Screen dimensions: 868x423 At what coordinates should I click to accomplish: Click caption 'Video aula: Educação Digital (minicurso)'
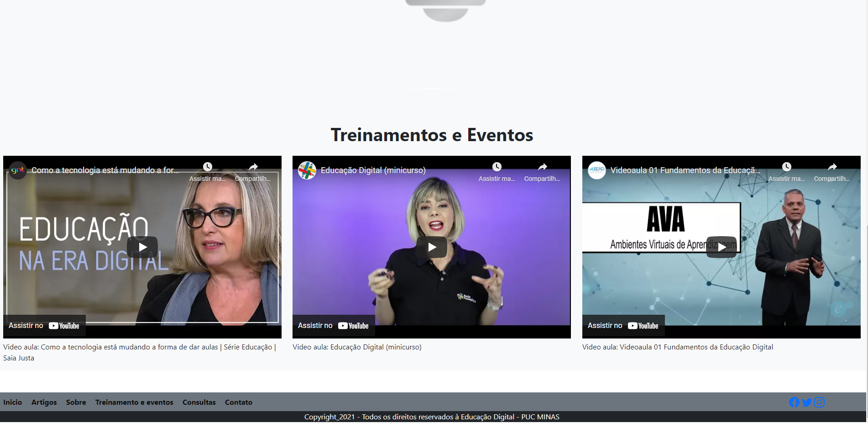357,347
